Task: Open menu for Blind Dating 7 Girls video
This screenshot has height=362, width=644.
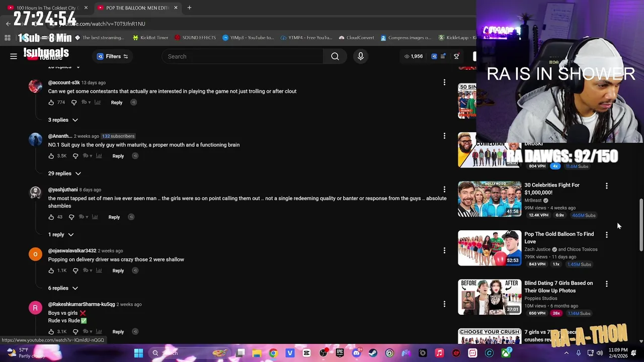Action: click(606, 284)
